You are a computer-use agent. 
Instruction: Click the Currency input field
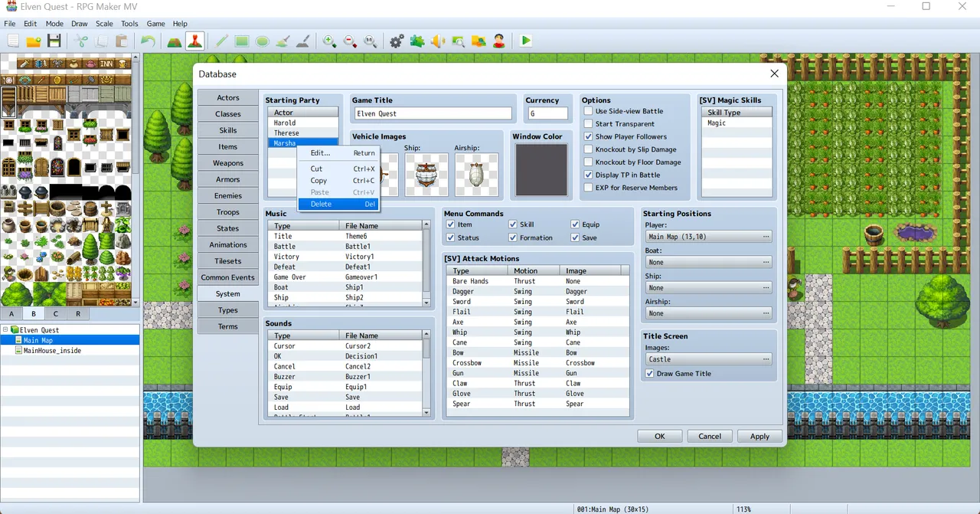pyautogui.click(x=547, y=113)
